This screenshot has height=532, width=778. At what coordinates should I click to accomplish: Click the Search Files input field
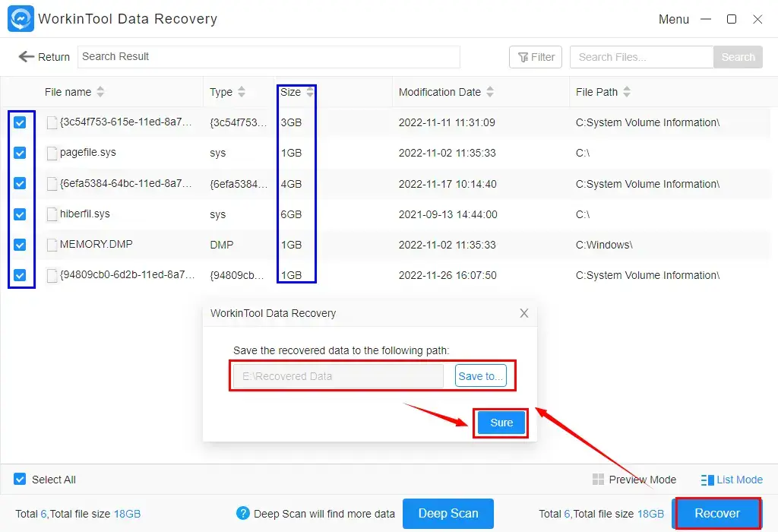641,57
